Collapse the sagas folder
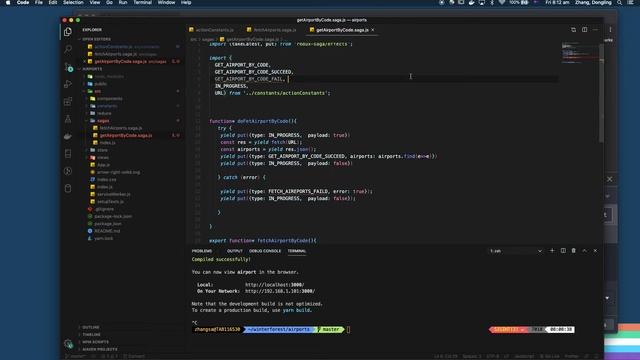 pos(103,120)
